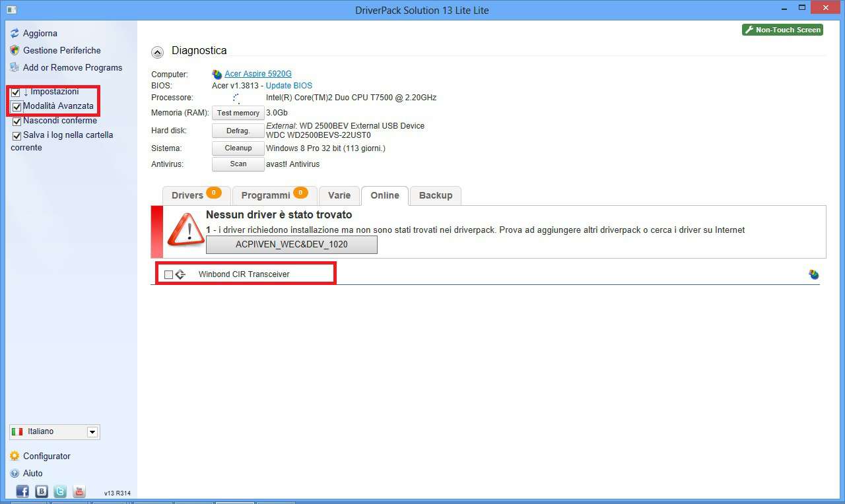845x504 pixels.
Task: Click the antivirus Scan button
Action: (238, 164)
